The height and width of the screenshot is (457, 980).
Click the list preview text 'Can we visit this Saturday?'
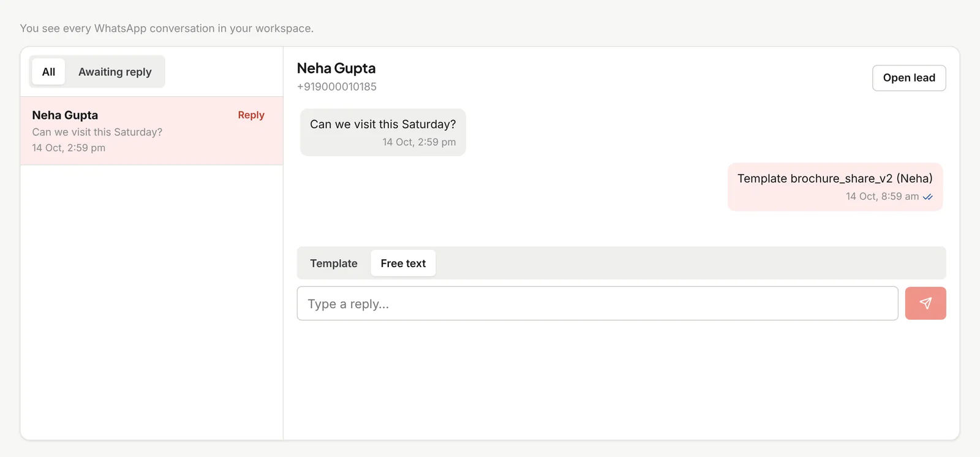[97, 132]
